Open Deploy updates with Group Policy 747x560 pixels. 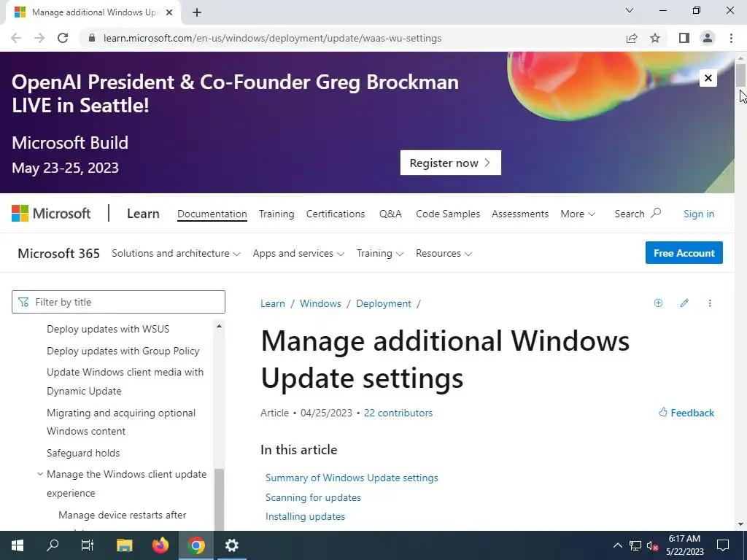pos(123,351)
